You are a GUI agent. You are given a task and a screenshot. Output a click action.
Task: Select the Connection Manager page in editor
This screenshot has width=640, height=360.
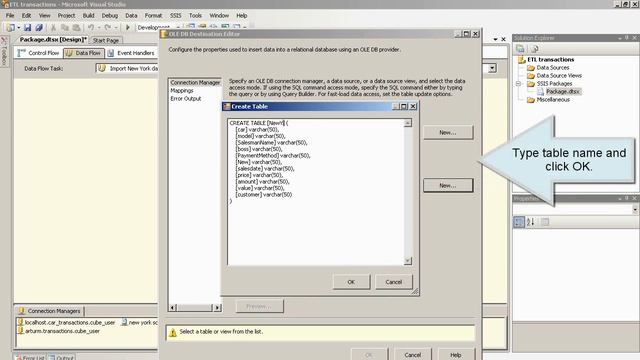195,82
